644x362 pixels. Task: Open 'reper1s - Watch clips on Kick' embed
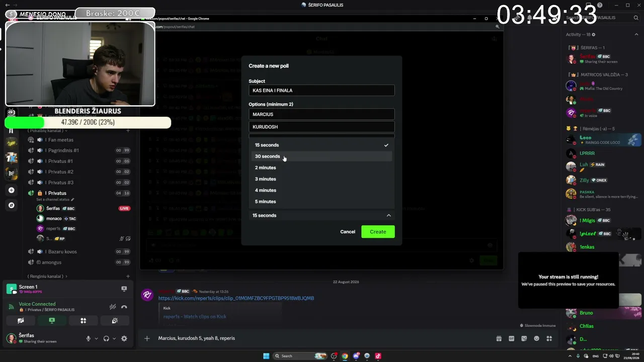tap(195, 317)
